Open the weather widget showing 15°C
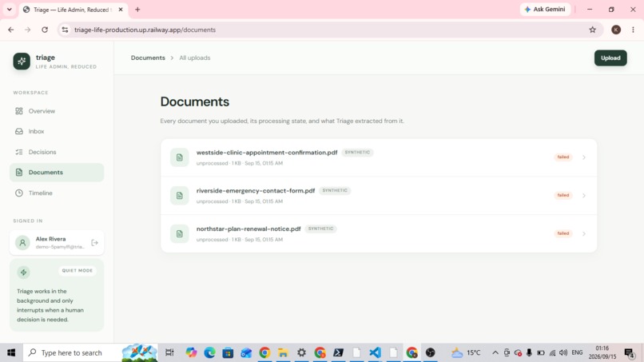 (466, 352)
